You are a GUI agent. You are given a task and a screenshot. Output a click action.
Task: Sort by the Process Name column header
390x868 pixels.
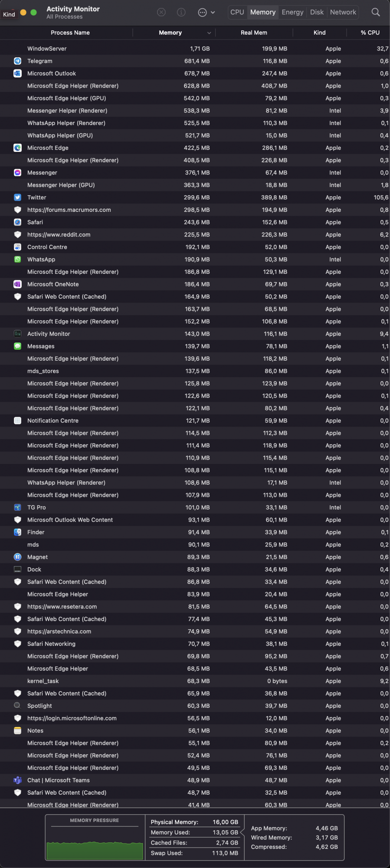coord(70,33)
